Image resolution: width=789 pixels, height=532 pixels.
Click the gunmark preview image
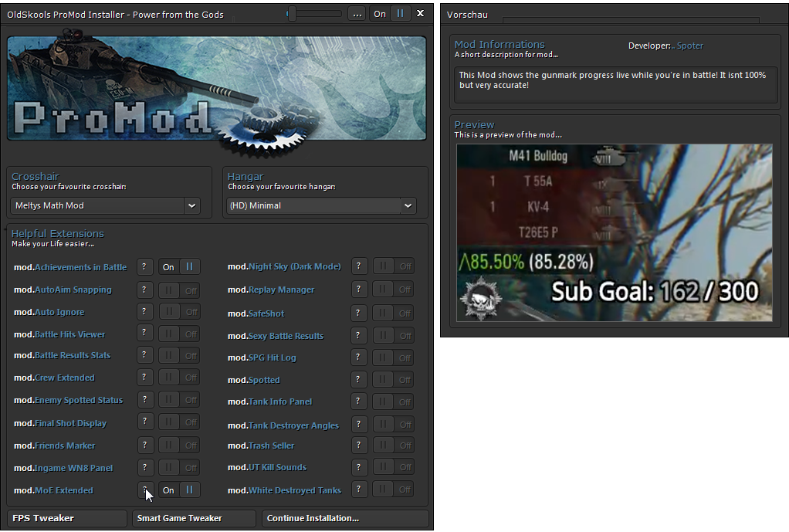pyautogui.click(x=614, y=232)
